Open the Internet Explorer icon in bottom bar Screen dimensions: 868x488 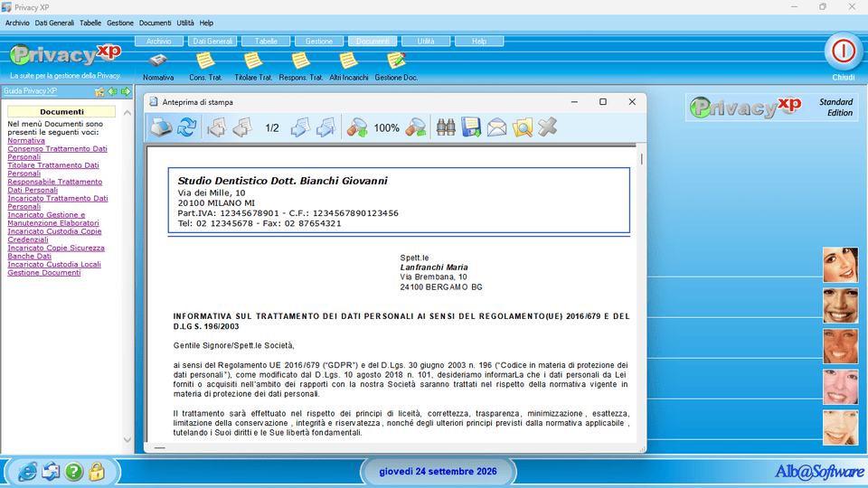pos(26,472)
